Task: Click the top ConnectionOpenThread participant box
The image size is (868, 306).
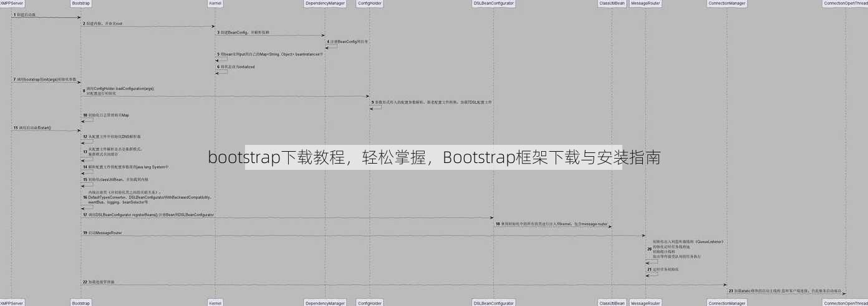Action: pos(846,3)
